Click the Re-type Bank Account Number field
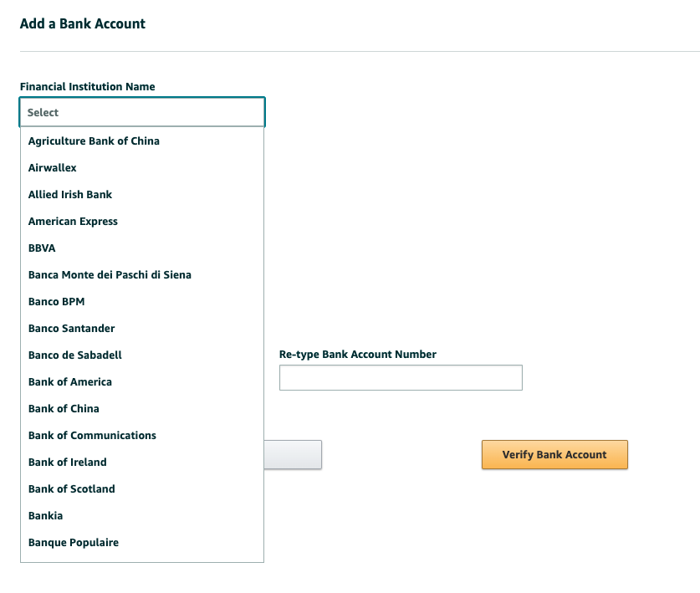Screen dimensions: 700x593 click(400, 377)
